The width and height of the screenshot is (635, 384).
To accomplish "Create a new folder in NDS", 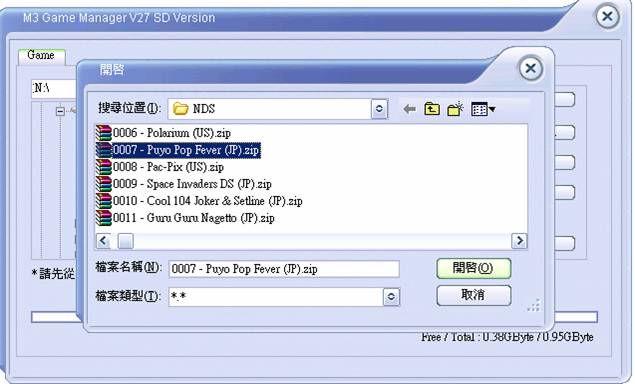I will [x=456, y=109].
